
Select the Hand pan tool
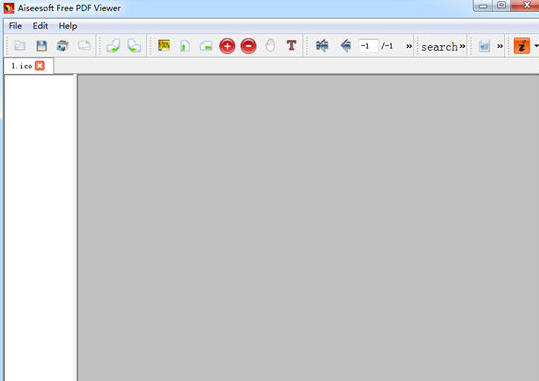270,45
